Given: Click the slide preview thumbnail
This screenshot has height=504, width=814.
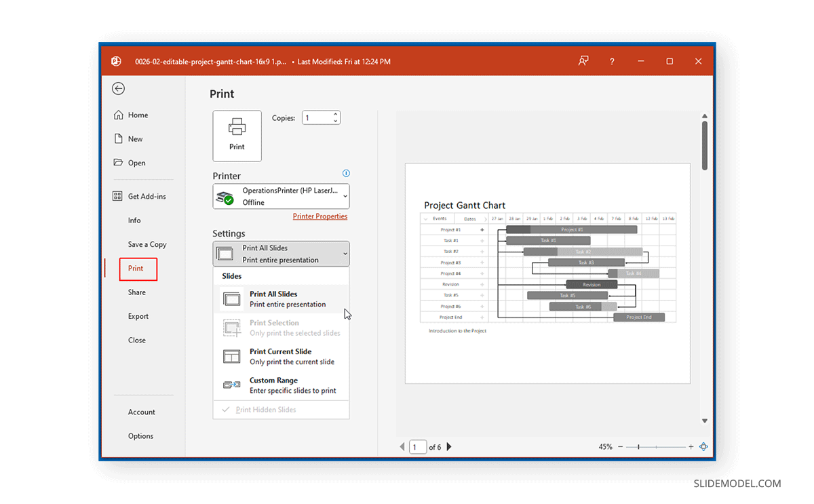Looking at the screenshot, I should [x=548, y=273].
